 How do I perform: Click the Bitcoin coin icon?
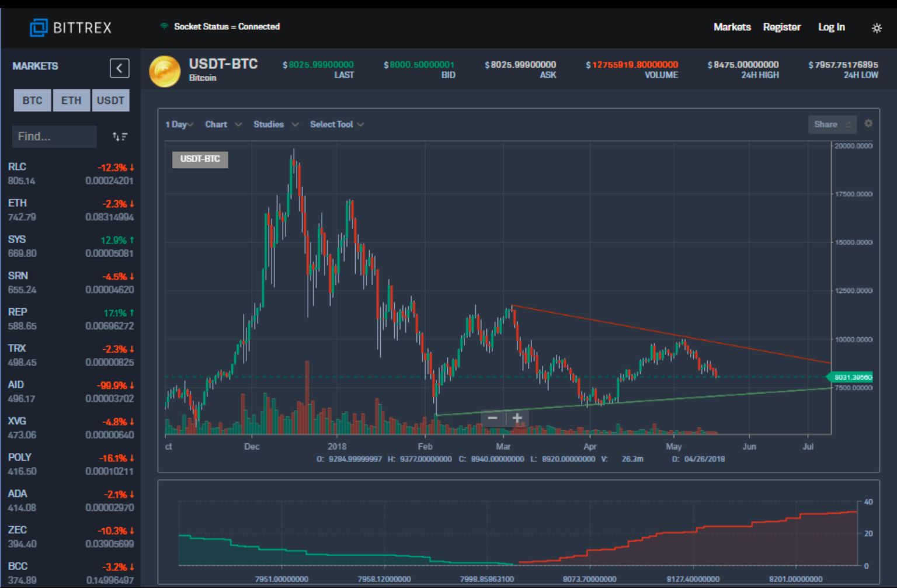165,71
